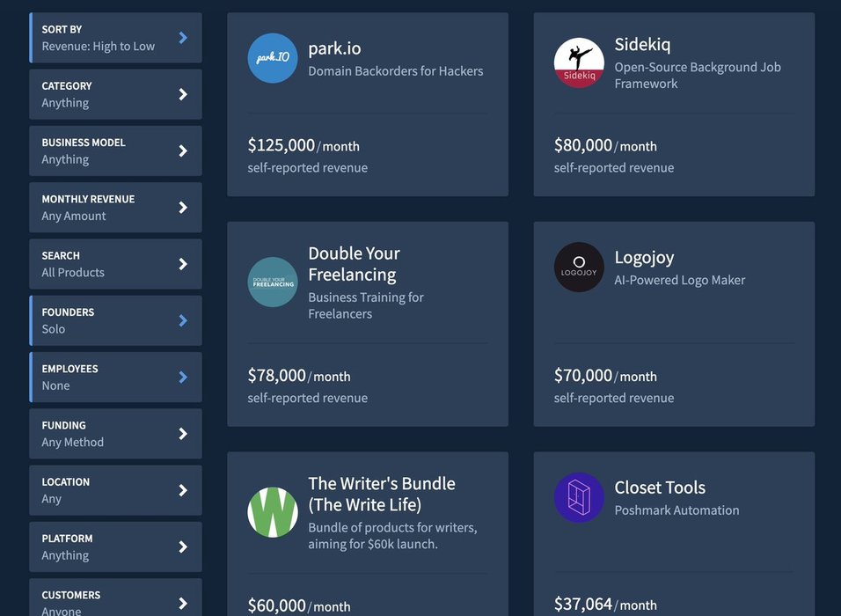
Task: Click the "None" employees value
Action: (55, 385)
